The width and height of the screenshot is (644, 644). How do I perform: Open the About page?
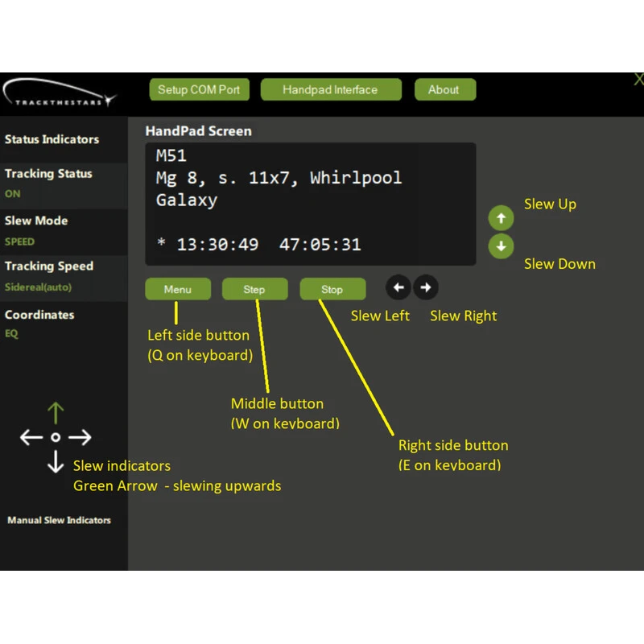tap(444, 89)
